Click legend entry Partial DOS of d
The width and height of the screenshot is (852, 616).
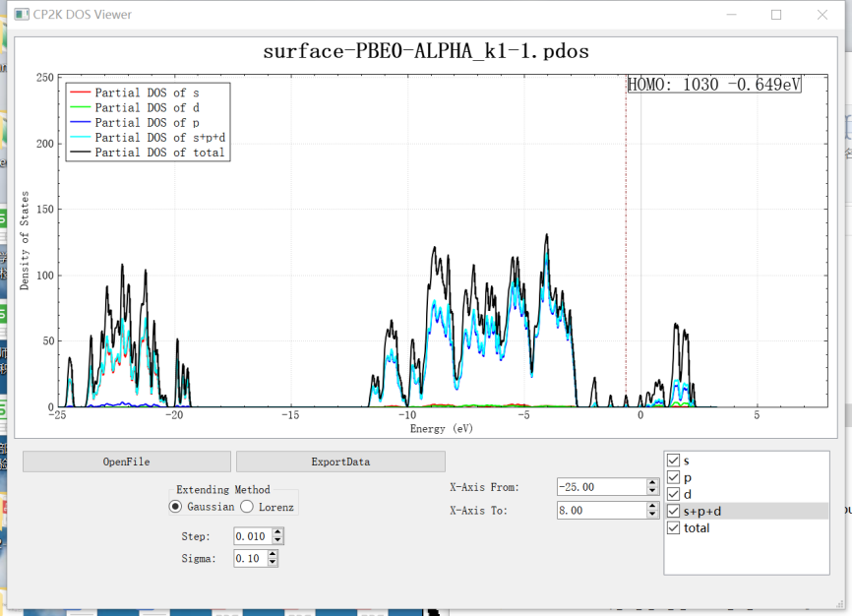pos(147,107)
